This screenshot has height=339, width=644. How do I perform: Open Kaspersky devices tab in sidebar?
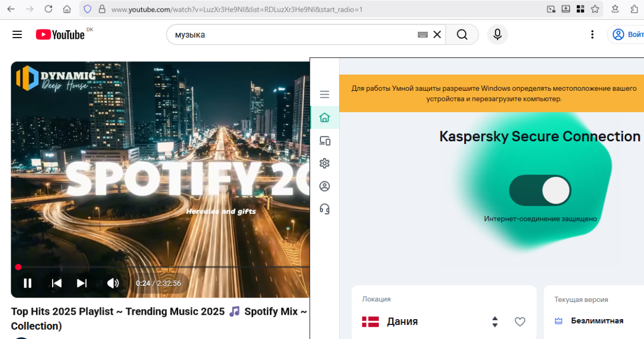(x=324, y=141)
